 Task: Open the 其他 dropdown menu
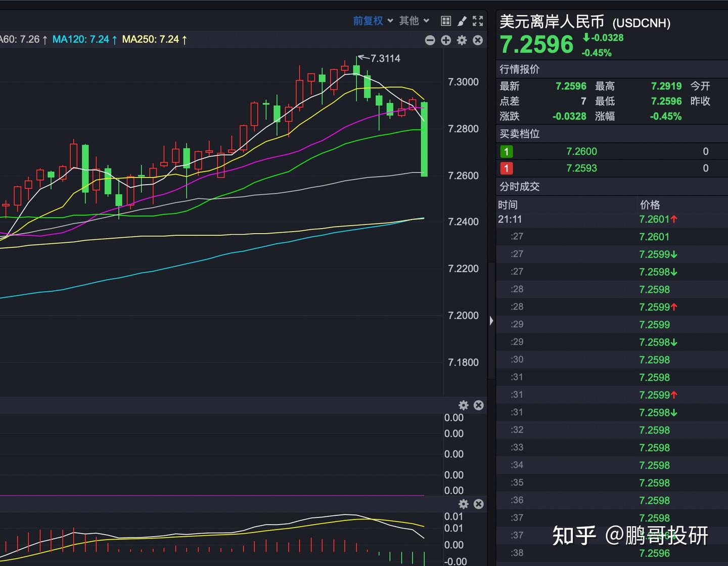point(414,21)
